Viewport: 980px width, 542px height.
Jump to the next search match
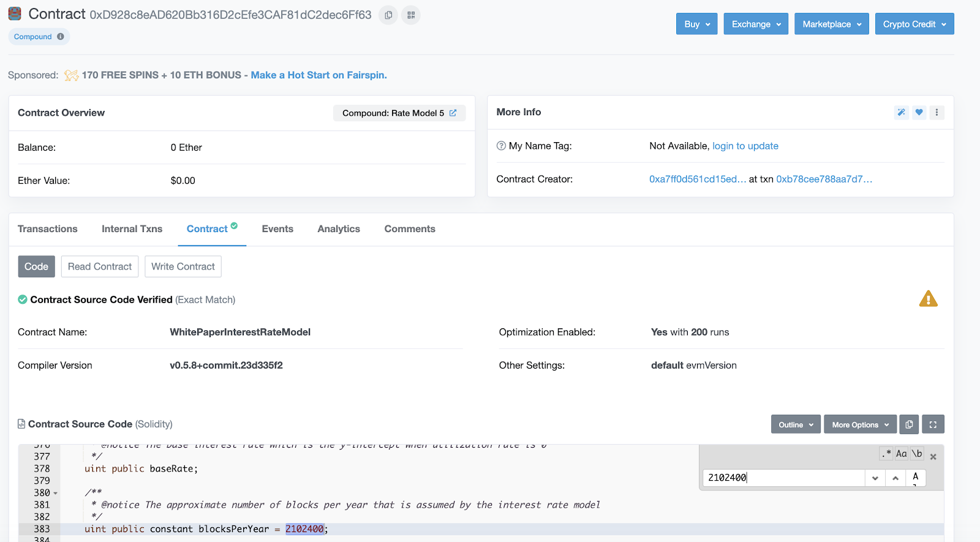[x=875, y=478]
